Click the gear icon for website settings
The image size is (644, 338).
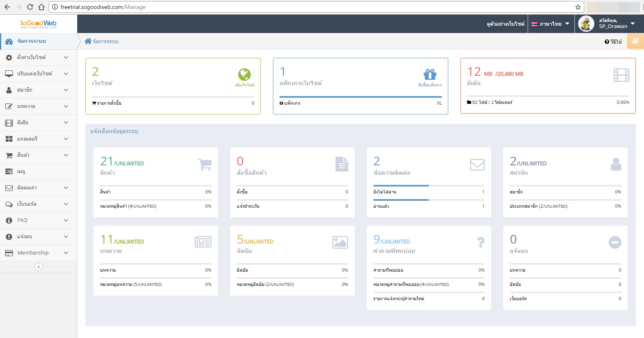tap(9, 57)
